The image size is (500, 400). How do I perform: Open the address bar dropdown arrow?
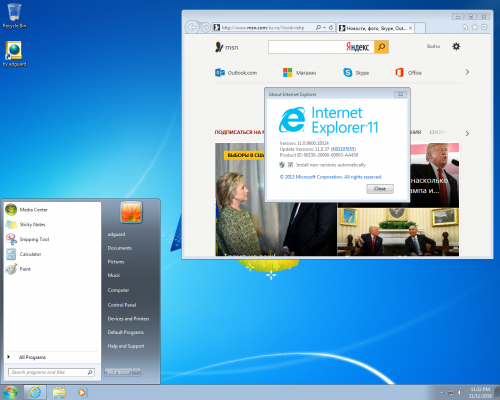(x=324, y=28)
